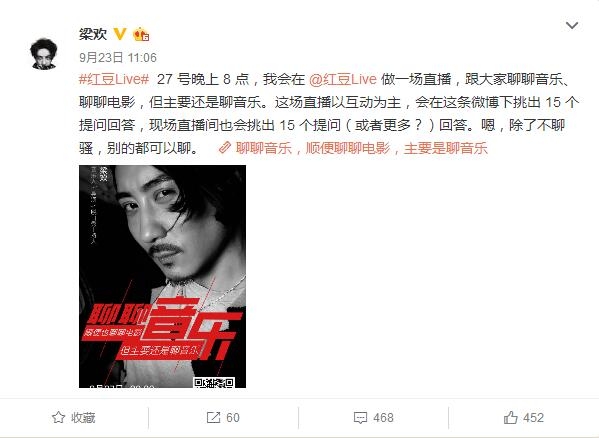Open the @红豆Live mention link
The height and width of the screenshot is (438, 599).
tap(343, 79)
